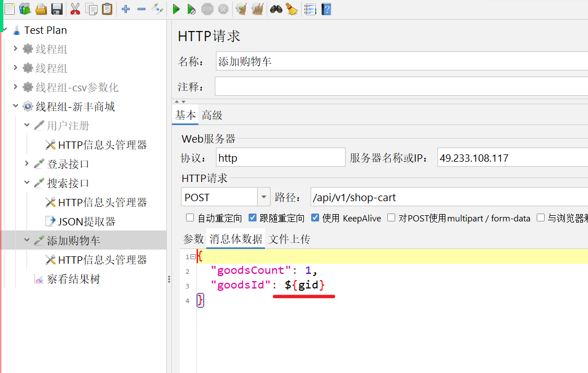Click the Toggle enable/disable icon
The image size is (588, 373).
coord(157,9)
